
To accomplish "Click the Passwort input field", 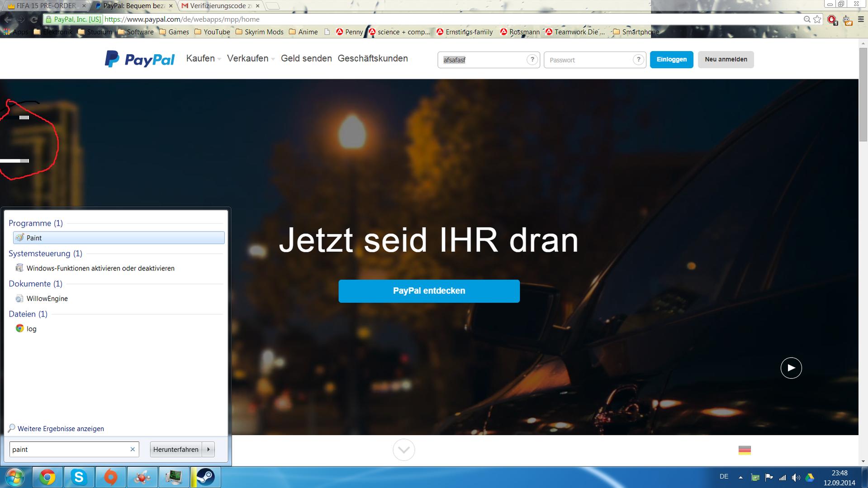I will coord(595,60).
